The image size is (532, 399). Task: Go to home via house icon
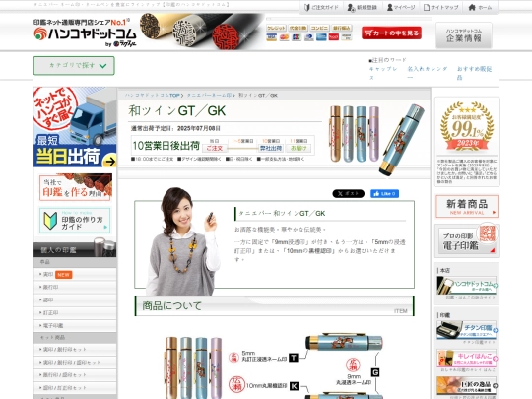tap(472, 7)
